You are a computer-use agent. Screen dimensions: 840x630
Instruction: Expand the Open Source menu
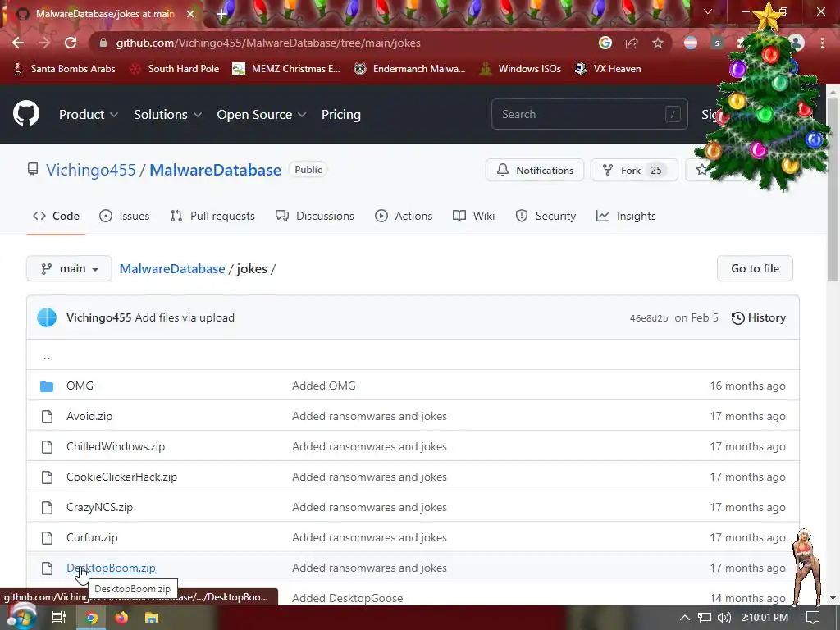[x=262, y=114]
